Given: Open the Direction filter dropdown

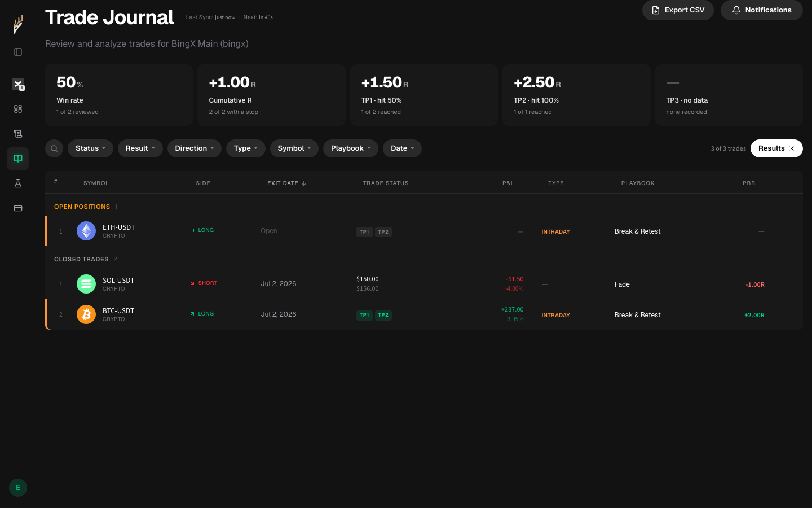Looking at the screenshot, I should [x=195, y=148].
